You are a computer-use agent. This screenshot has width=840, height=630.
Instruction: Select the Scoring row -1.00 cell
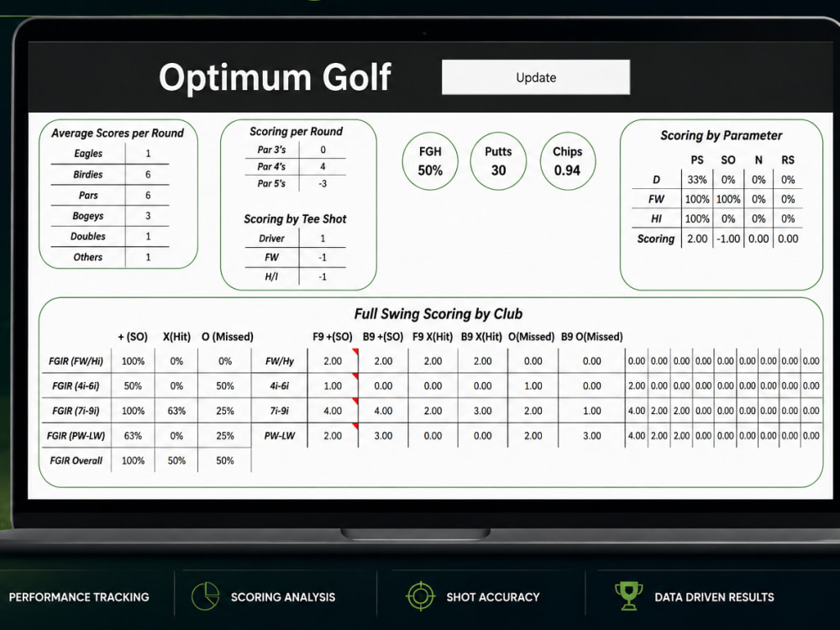[728, 239]
